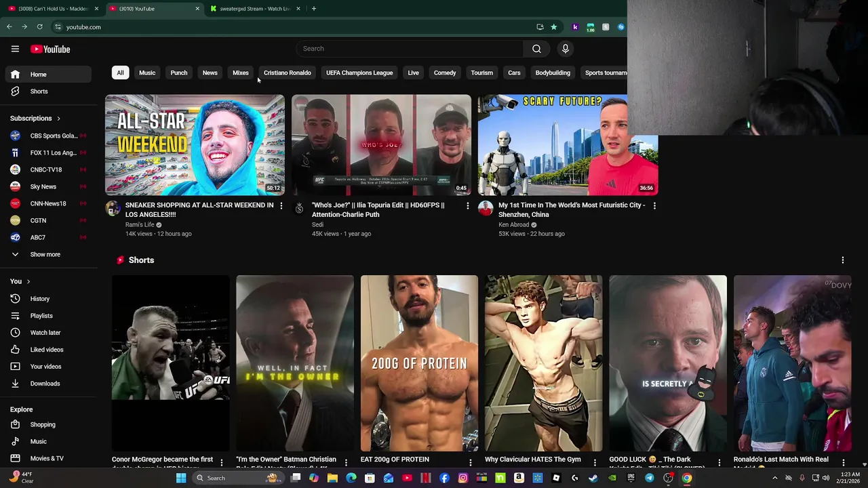Image resolution: width=868 pixels, height=488 pixels.
Task: Play the Who's Joe video thumbnail
Action: (381, 145)
